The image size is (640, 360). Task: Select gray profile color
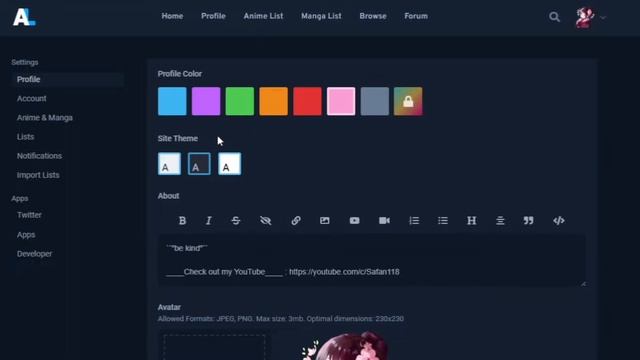coord(375,101)
